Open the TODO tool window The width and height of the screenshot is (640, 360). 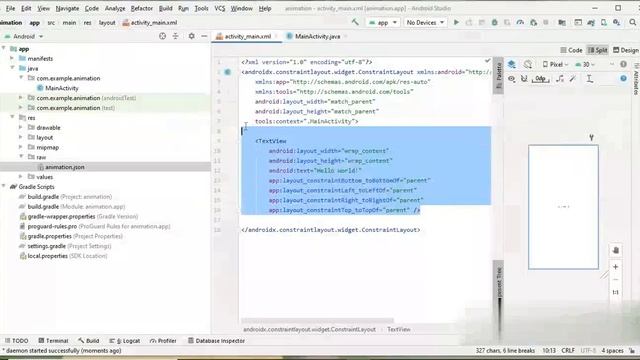click(x=17, y=340)
